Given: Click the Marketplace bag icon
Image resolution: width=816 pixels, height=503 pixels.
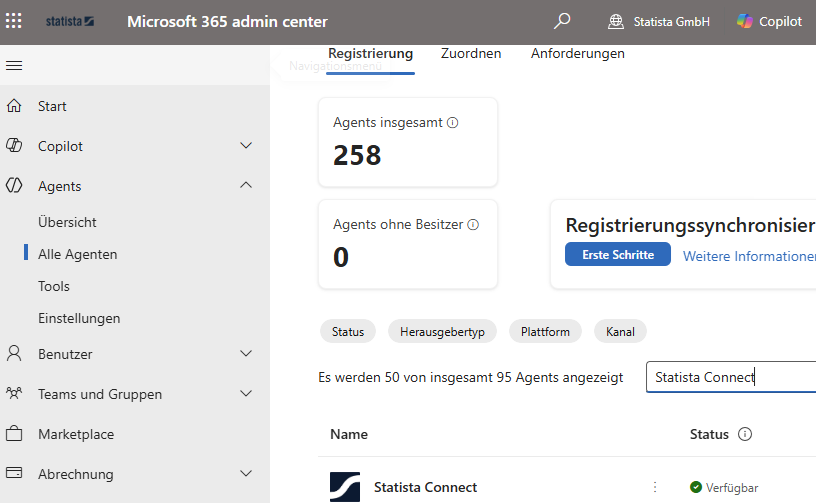Looking at the screenshot, I should [x=14, y=433].
